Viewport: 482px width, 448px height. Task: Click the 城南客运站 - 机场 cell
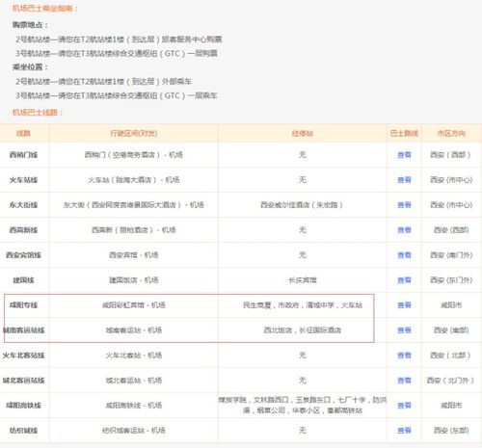(134, 330)
